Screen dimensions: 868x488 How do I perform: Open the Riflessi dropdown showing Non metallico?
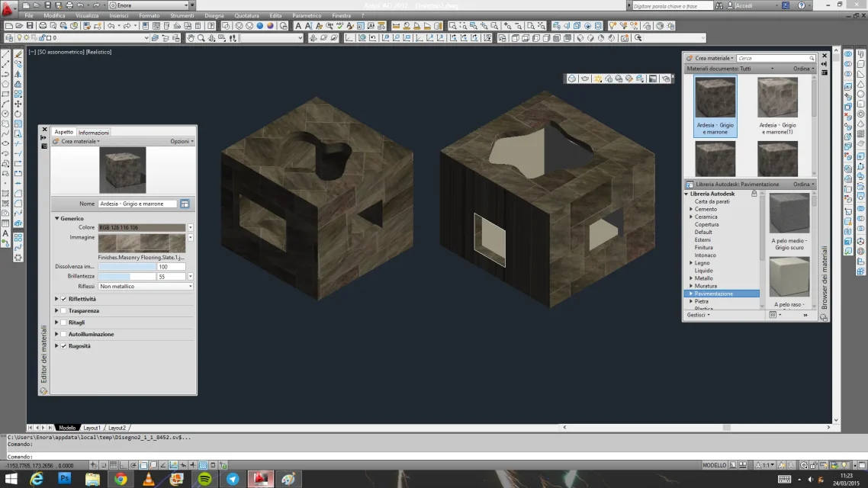[x=145, y=287]
